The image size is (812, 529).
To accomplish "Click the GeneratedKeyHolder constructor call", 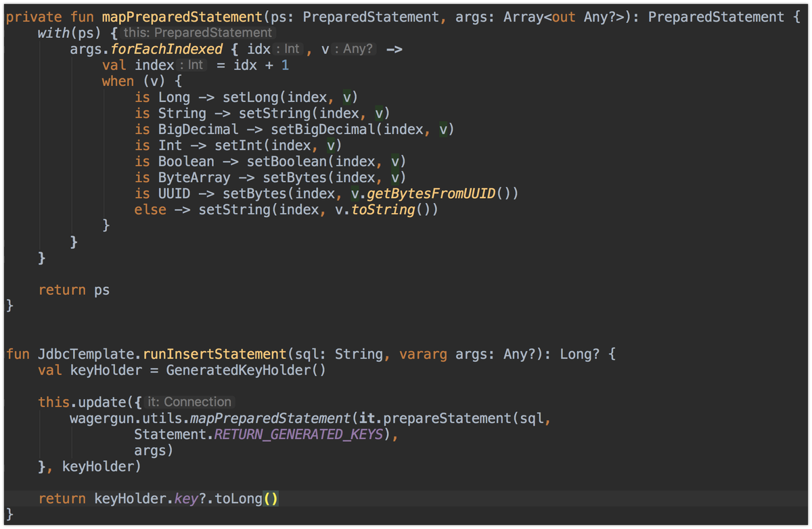I will pos(246,371).
